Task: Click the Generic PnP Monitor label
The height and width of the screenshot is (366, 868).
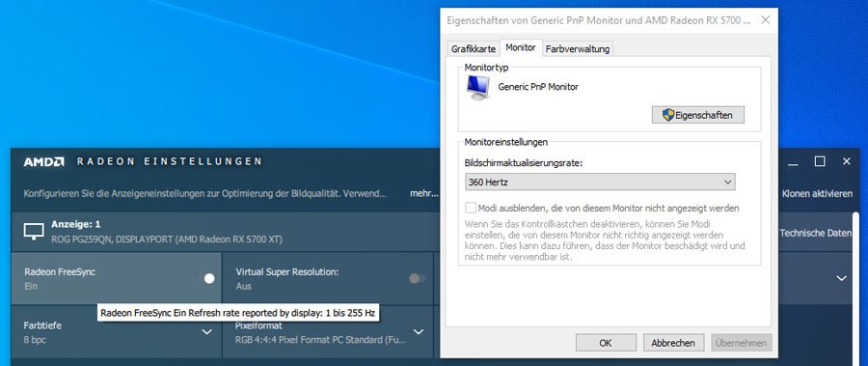Action: pyautogui.click(x=538, y=87)
